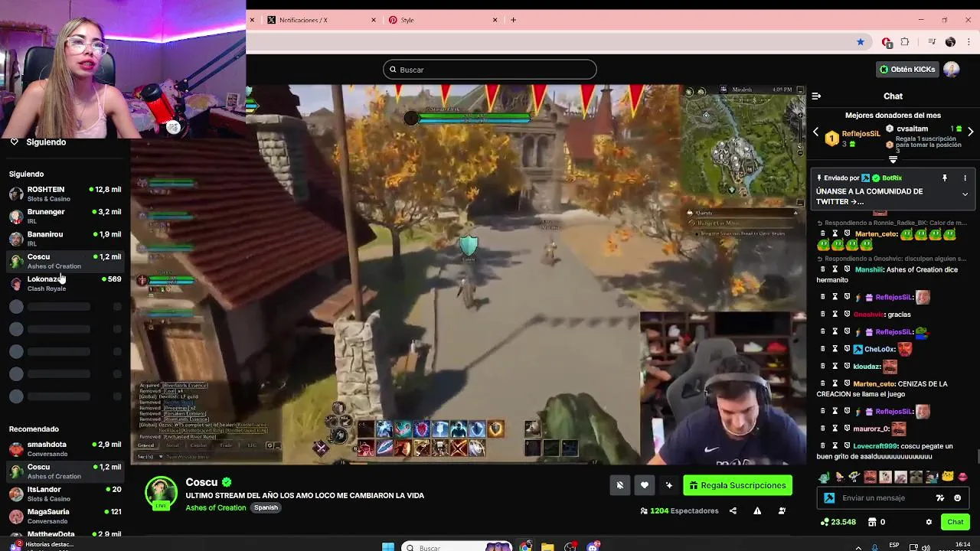Click the Siguiendo heart header
The image size is (980, 551).
tap(38, 142)
